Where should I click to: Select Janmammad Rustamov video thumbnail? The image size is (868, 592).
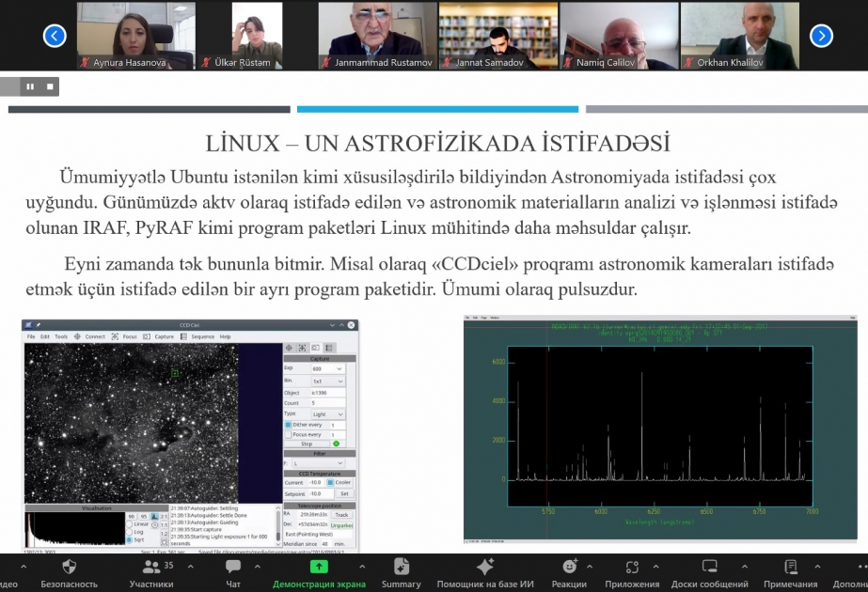377,36
